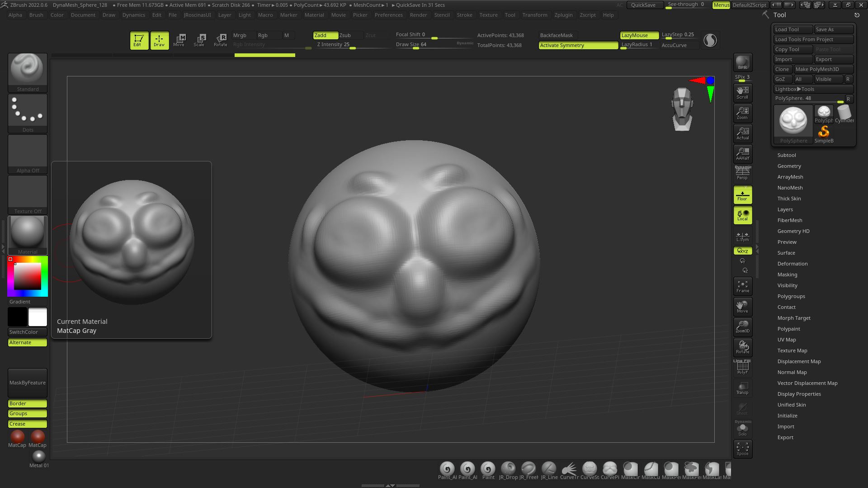Screen dimensions: 868x488
Task: Click the camera head orientation widget
Action: 682,109
